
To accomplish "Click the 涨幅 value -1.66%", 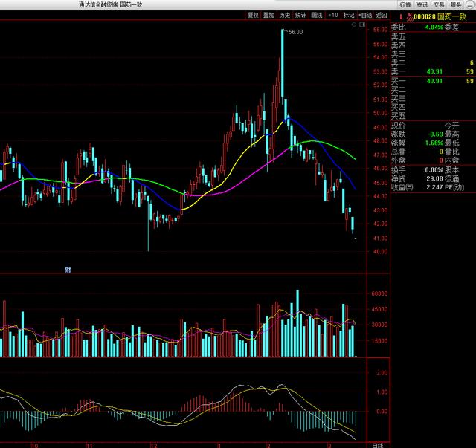I will point(433,143).
